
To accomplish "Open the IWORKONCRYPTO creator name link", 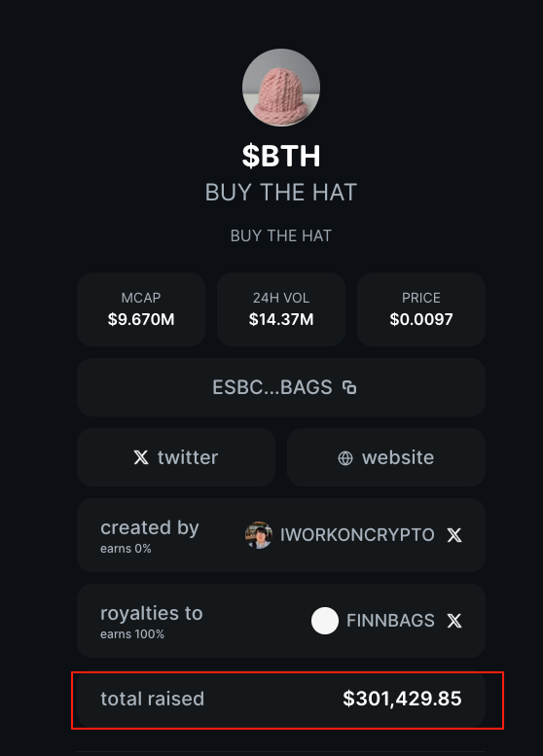I will click(357, 535).
